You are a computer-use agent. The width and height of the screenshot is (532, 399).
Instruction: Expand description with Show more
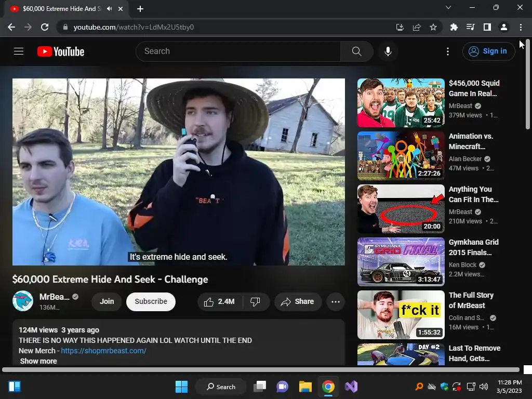click(x=38, y=361)
